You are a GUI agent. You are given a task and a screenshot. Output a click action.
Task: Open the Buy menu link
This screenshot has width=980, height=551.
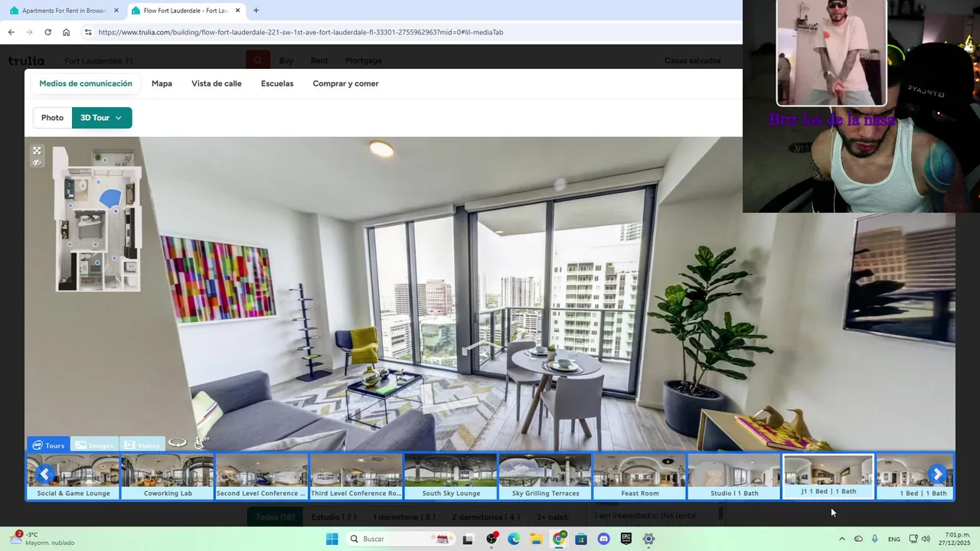[x=286, y=60]
